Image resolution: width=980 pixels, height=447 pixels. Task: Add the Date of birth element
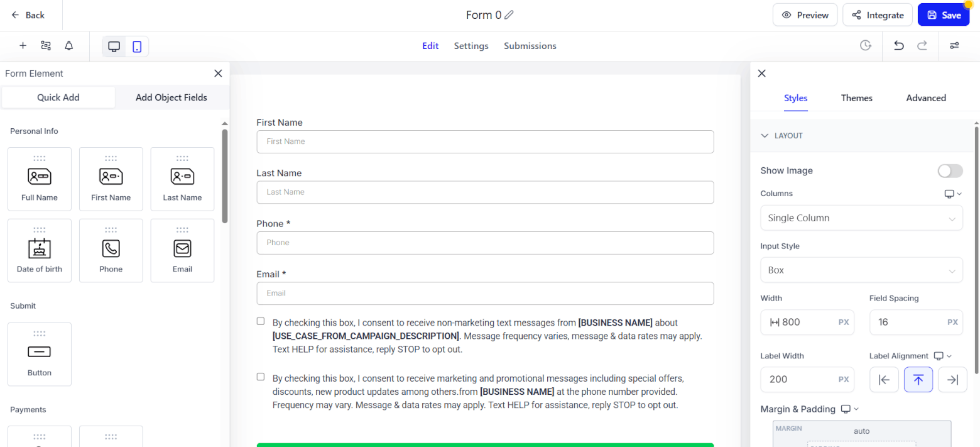click(40, 250)
